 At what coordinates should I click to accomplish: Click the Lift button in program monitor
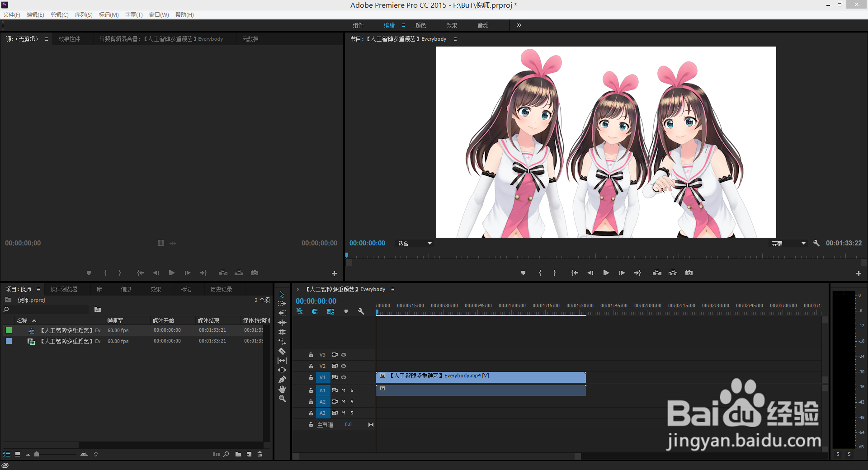[x=657, y=273]
